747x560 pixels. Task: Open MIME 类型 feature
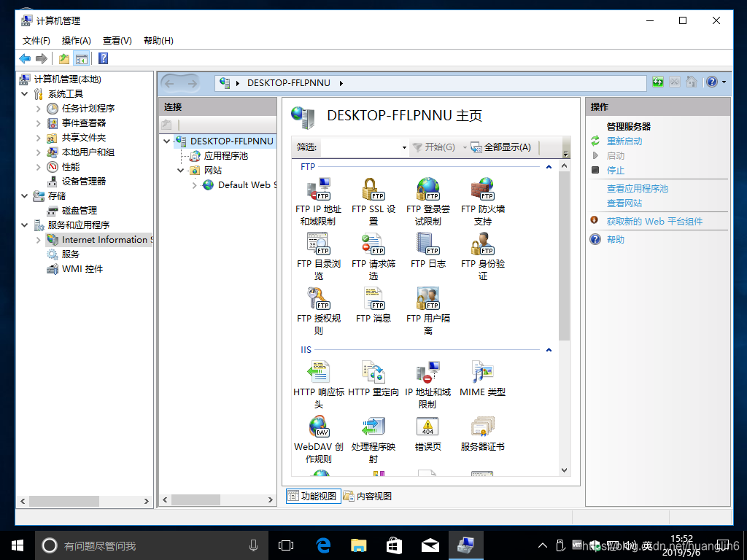[x=483, y=379]
